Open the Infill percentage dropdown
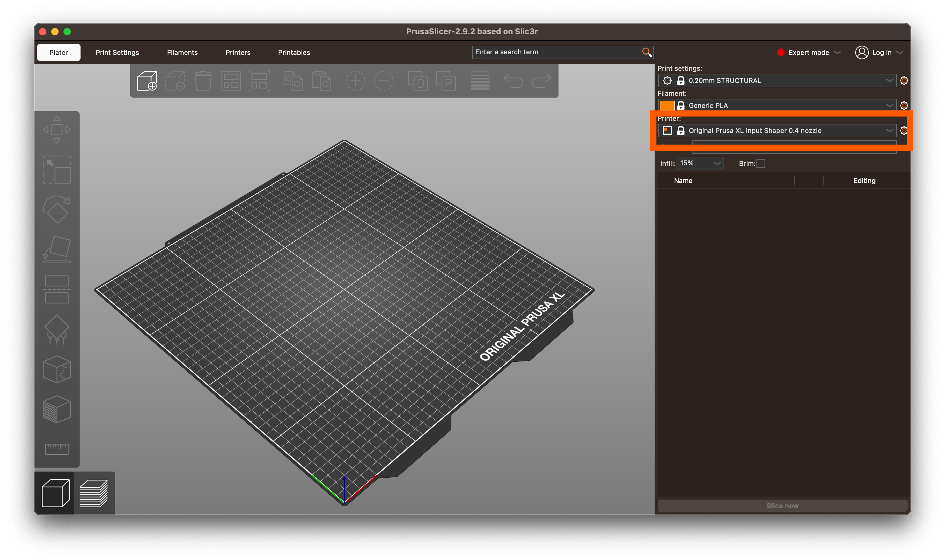Image resolution: width=945 pixels, height=560 pixels. [x=700, y=163]
